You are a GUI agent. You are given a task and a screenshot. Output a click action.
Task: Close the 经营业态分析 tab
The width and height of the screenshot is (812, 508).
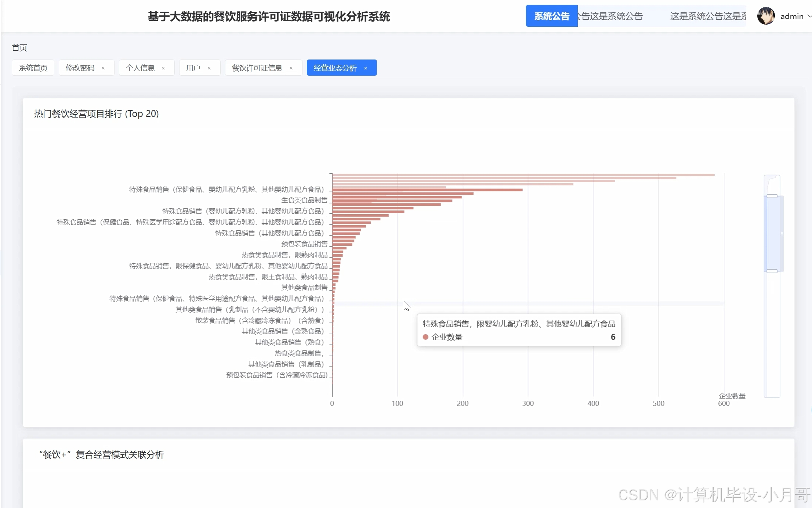coord(366,68)
